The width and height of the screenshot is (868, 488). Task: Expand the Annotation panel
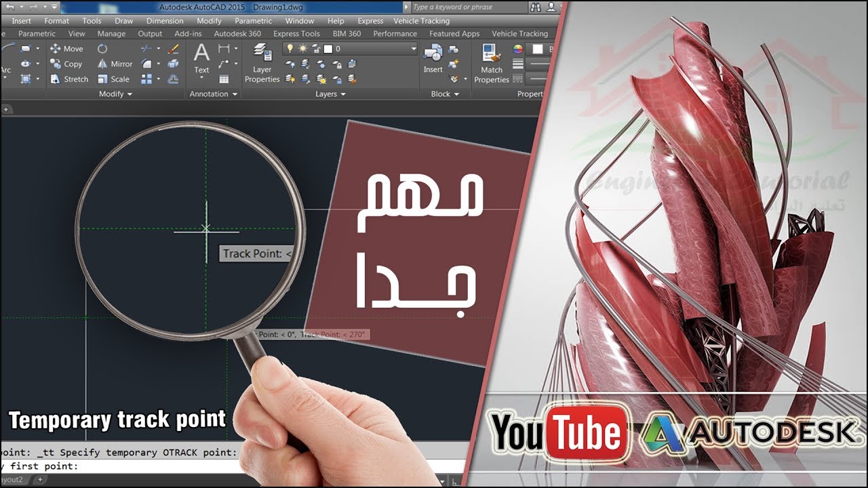point(214,94)
